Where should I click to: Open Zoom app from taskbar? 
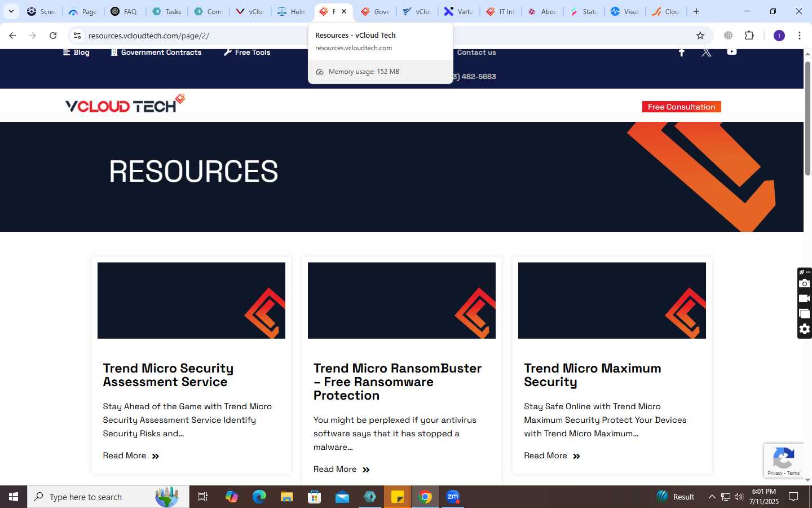coord(453,497)
